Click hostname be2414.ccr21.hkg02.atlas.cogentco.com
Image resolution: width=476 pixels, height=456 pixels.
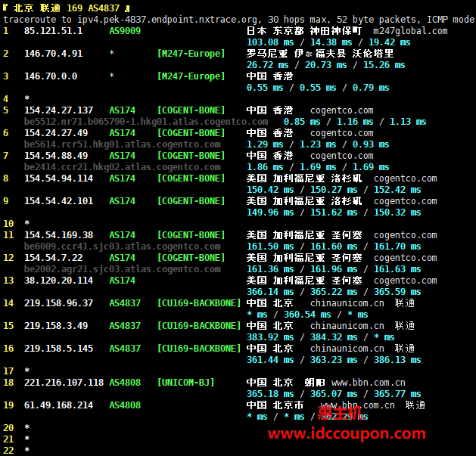tap(123, 167)
